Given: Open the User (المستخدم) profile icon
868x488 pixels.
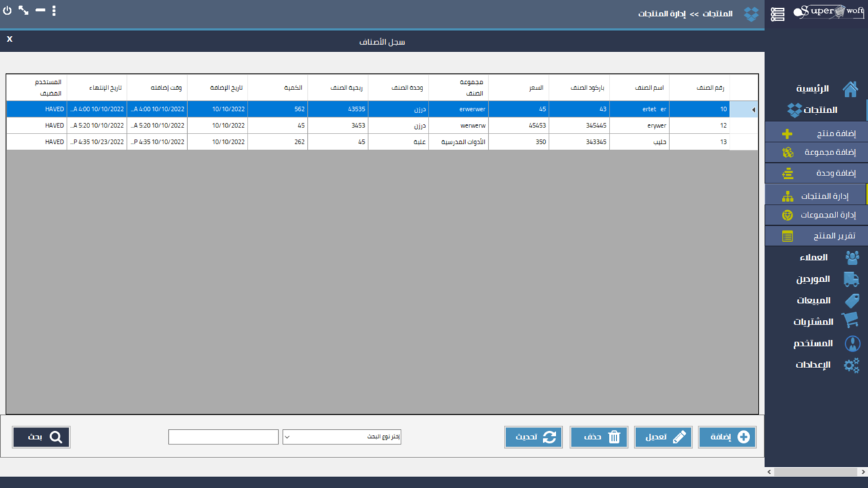Looking at the screenshot, I should pos(851,343).
